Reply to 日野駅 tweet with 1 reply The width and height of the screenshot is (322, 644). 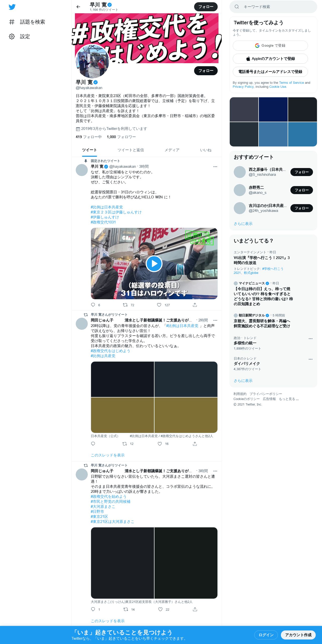[x=93, y=609]
